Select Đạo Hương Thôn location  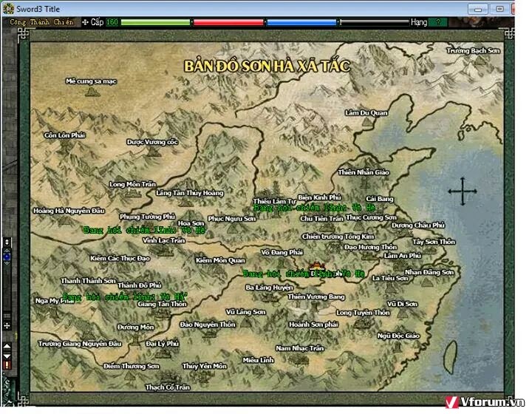point(370,247)
